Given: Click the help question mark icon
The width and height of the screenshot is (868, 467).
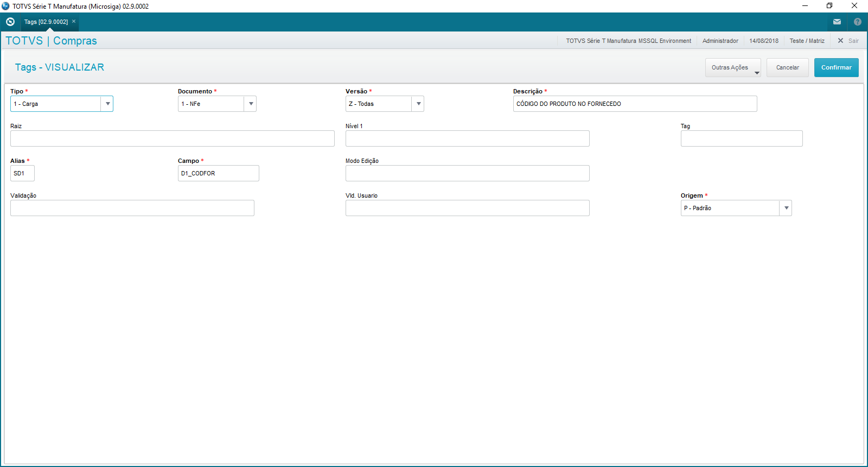Looking at the screenshot, I should point(857,22).
